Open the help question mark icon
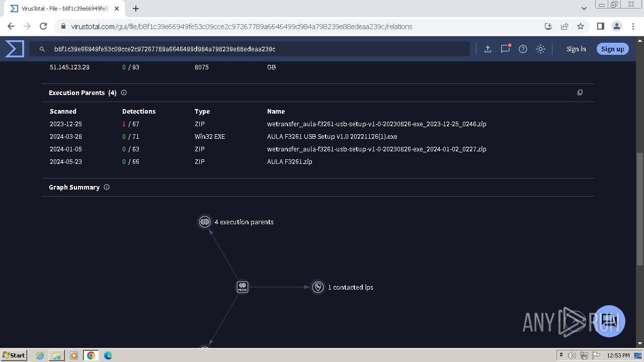Image resolution: width=644 pixels, height=362 pixels. (x=523, y=49)
